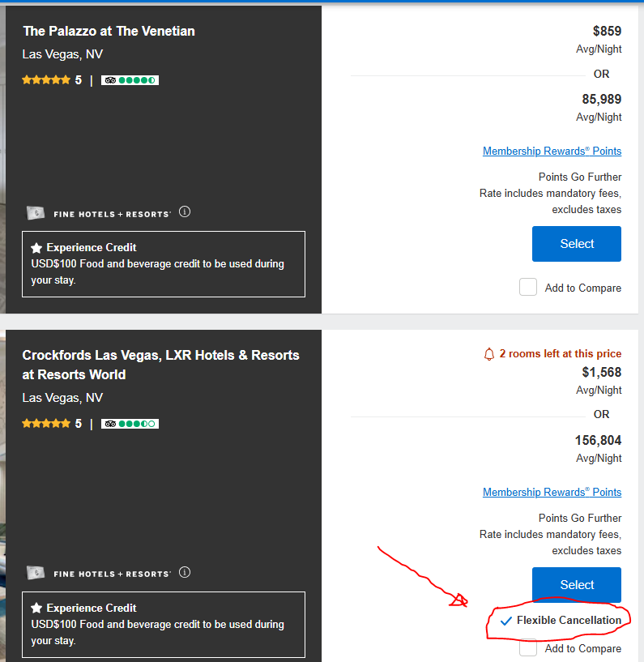Click the bell icon for rooms left alert

point(488,354)
